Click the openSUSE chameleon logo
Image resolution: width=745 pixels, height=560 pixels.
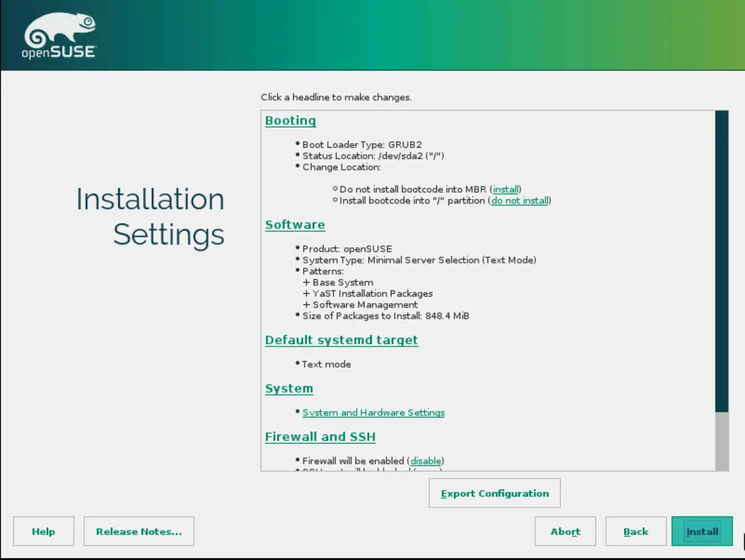pos(59,36)
